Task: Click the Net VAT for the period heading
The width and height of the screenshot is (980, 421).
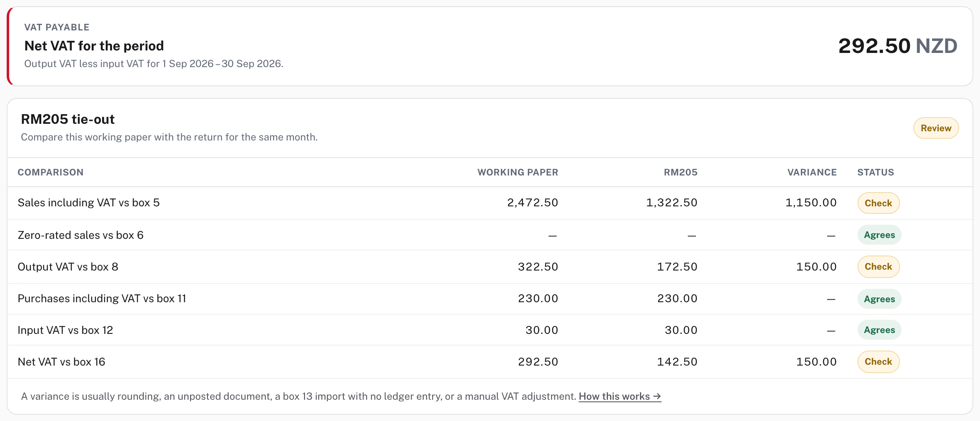Action: click(94, 46)
